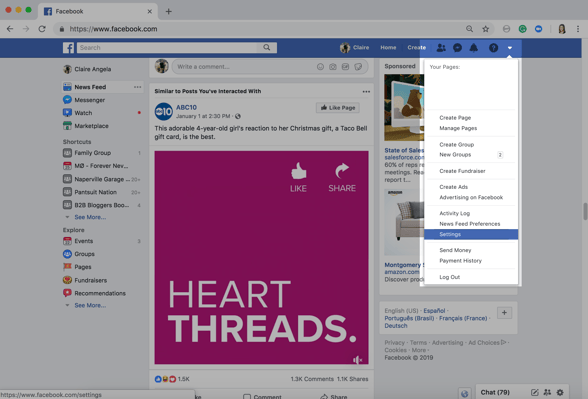Start a new message from Chat bar
This screenshot has width=588, height=399.
point(534,392)
